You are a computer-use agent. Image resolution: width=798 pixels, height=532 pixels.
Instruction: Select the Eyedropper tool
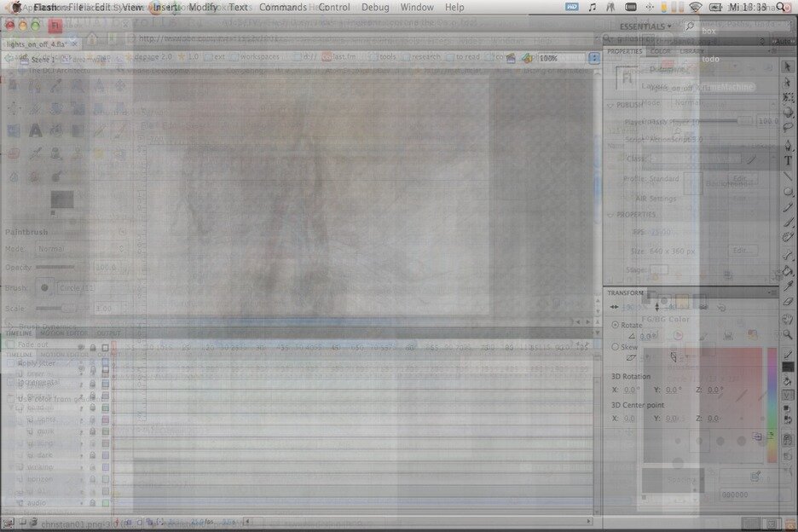[787, 286]
